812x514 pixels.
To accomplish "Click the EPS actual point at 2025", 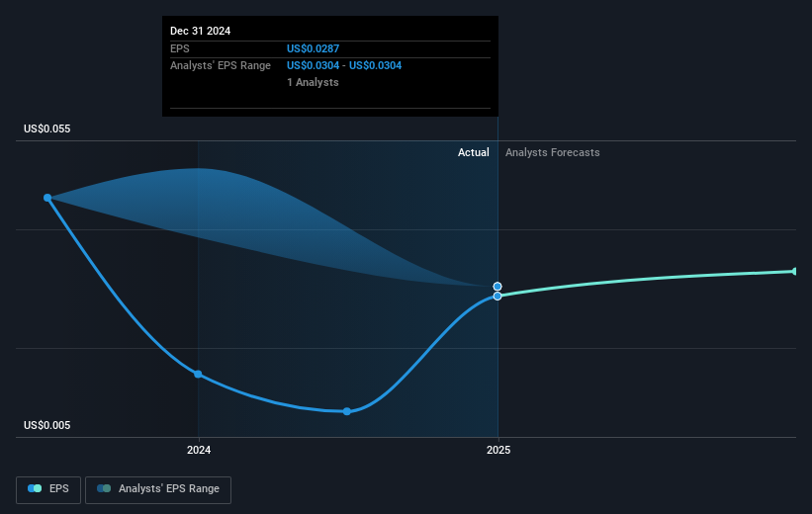I will click(497, 297).
